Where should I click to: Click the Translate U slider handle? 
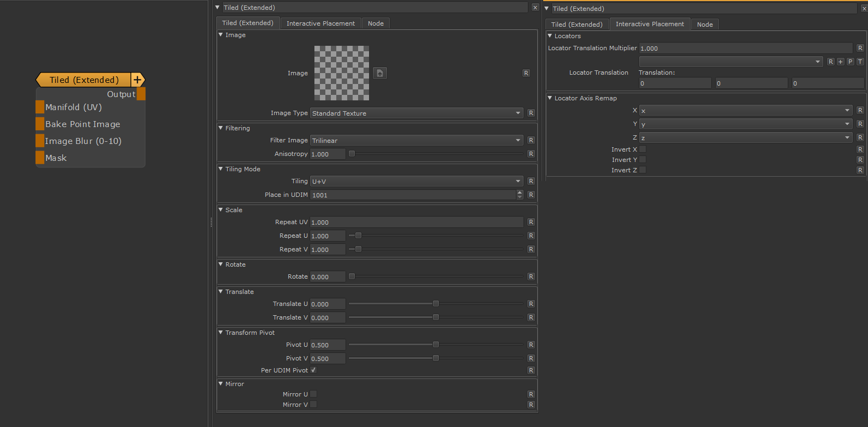(436, 304)
